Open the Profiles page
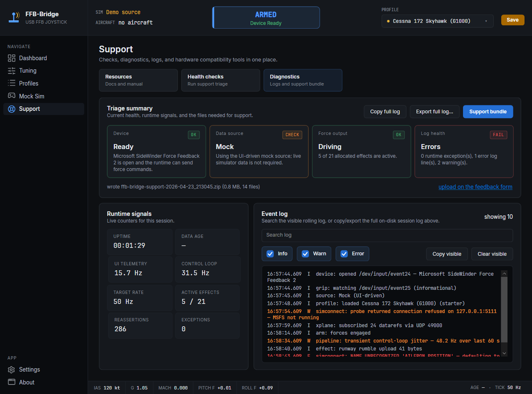 [44, 83]
